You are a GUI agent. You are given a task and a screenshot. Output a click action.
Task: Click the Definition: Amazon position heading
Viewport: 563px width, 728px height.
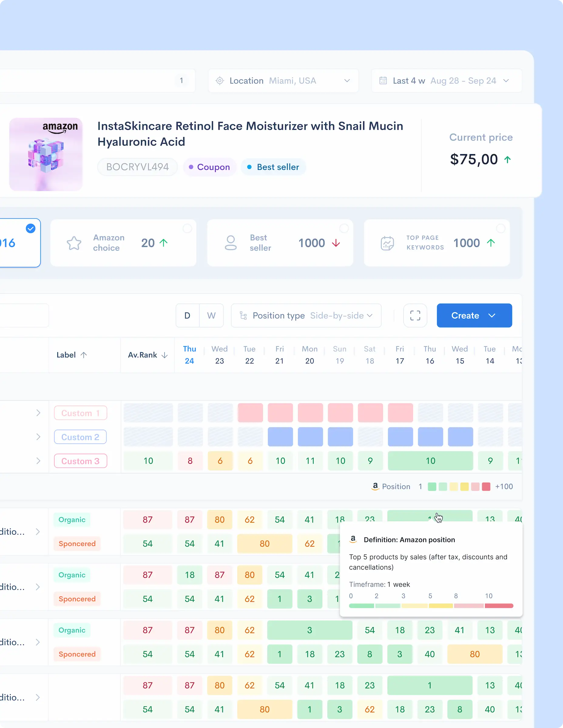[x=409, y=540]
